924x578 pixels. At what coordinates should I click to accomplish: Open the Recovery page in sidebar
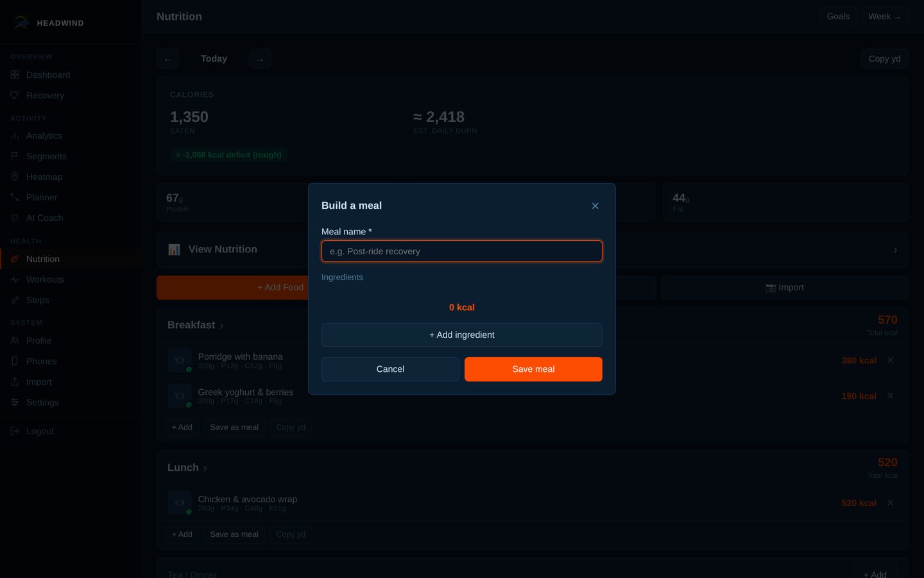tap(71, 96)
